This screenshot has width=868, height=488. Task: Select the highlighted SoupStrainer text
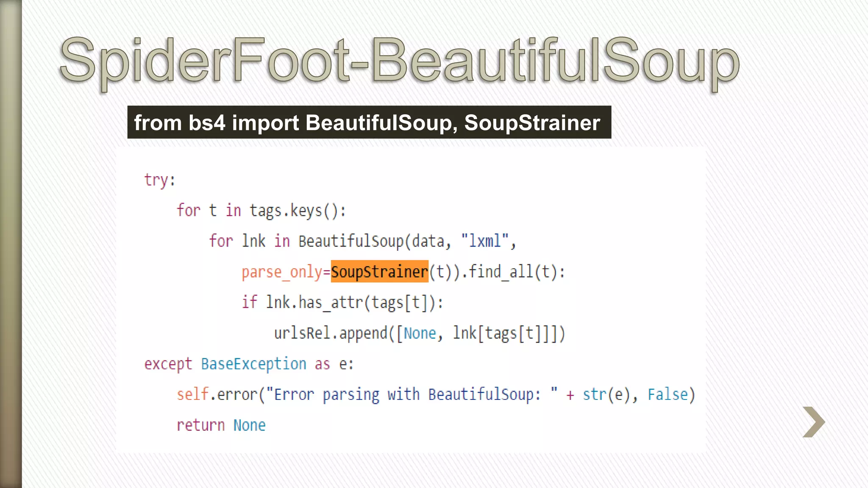pyautogui.click(x=379, y=272)
